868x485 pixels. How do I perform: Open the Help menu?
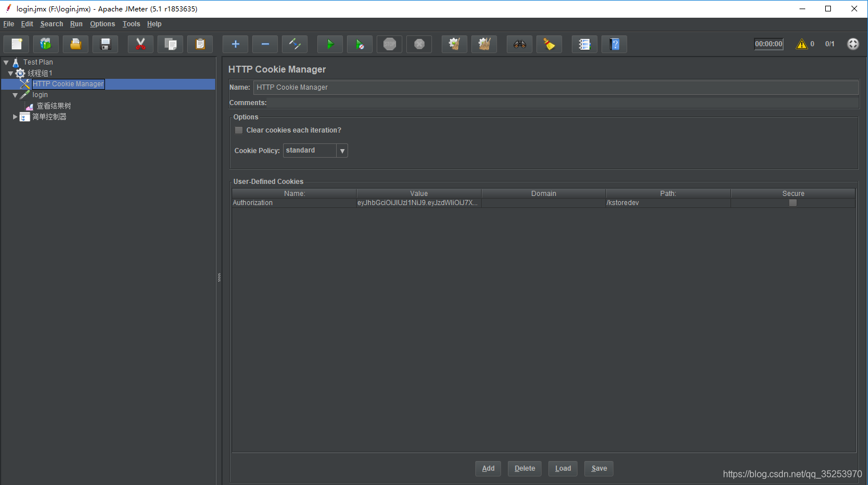pos(154,24)
